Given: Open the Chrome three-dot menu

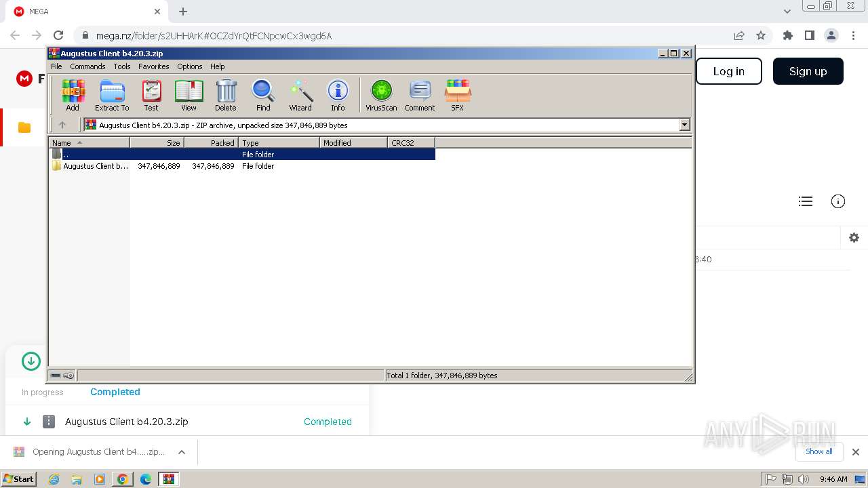Looking at the screenshot, I should click(x=852, y=35).
